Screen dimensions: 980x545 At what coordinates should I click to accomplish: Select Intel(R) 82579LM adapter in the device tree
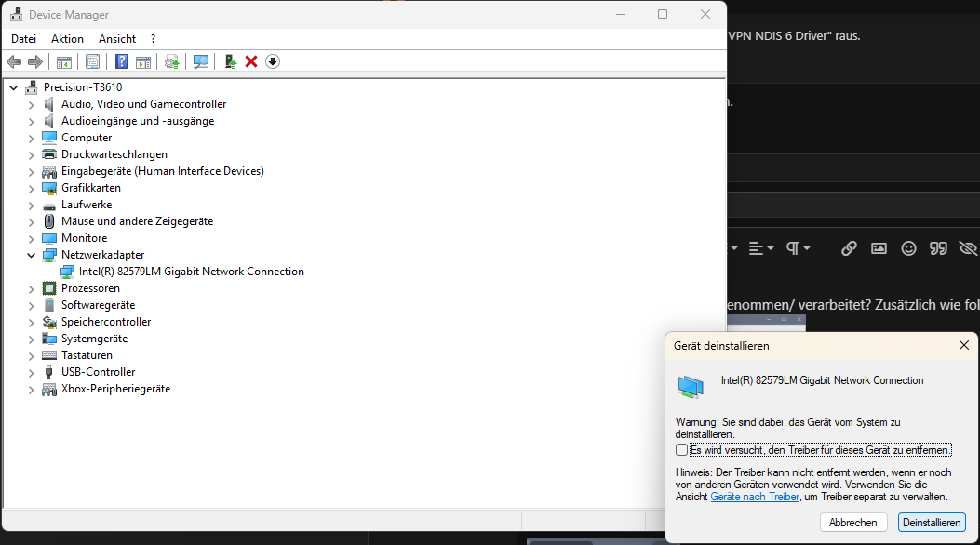(x=191, y=272)
